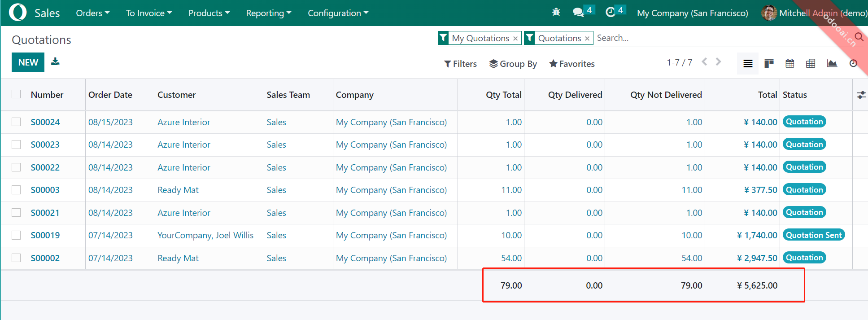Click the Sales app title

coord(47,13)
